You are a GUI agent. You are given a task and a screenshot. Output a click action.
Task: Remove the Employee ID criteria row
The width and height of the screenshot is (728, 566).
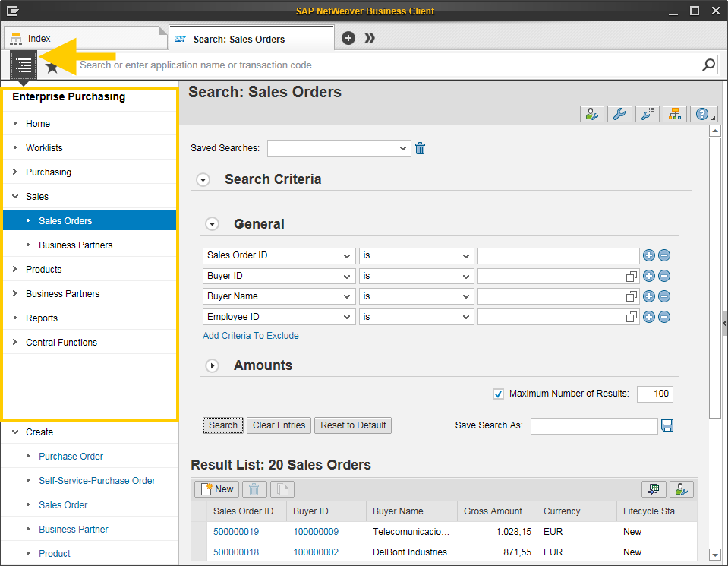(664, 317)
